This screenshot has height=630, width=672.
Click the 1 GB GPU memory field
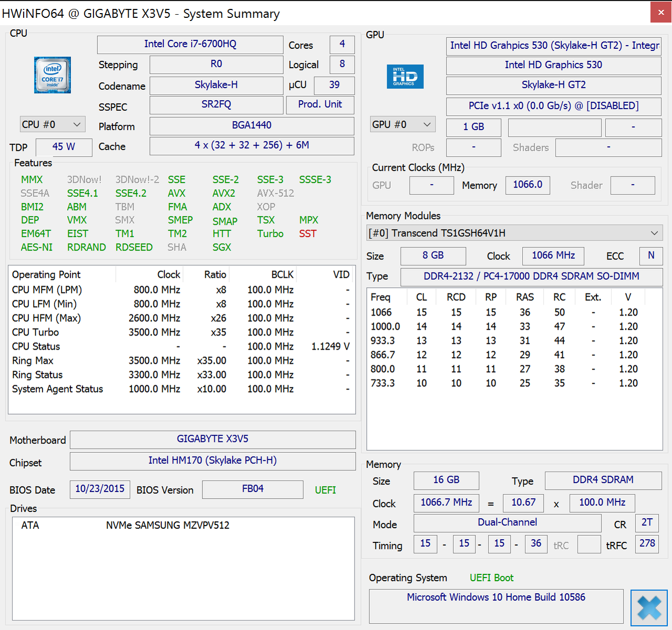coord(474,128)
